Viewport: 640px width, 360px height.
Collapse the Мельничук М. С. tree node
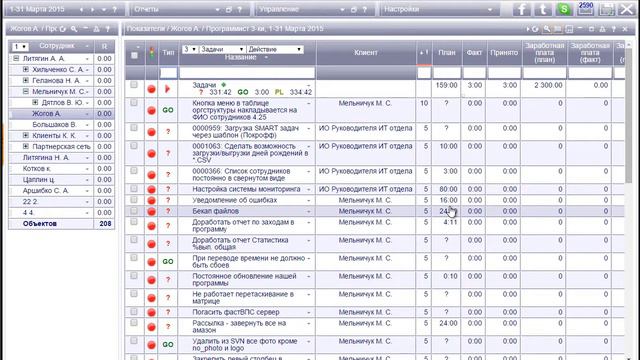tap(26, 91)
